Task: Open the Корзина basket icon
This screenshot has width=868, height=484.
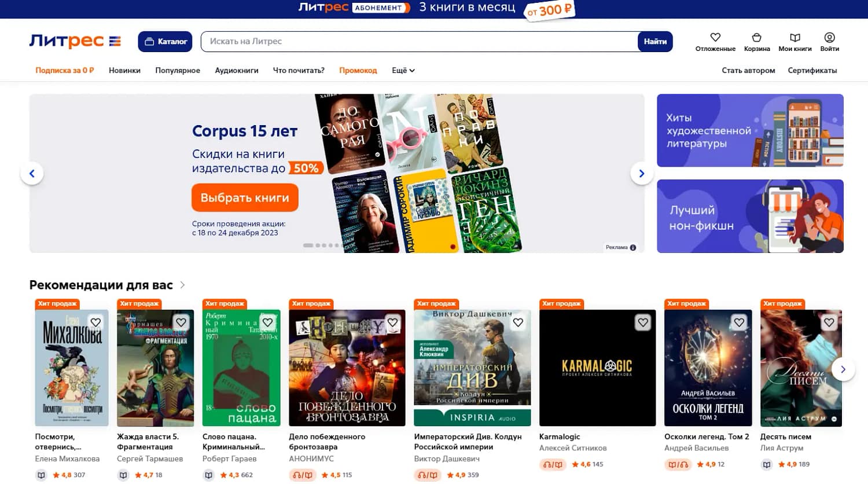Action: (756, 38)
